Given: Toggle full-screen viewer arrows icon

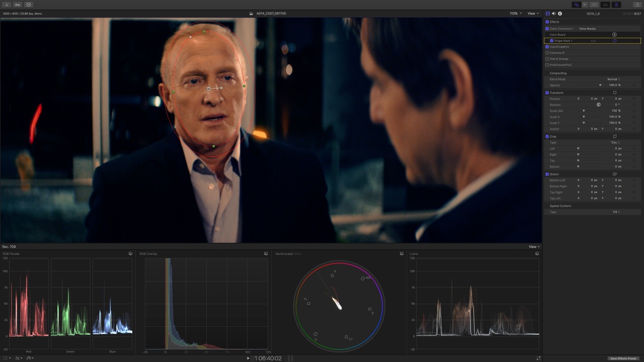Looking at the screenshot, I should point(538,358).
